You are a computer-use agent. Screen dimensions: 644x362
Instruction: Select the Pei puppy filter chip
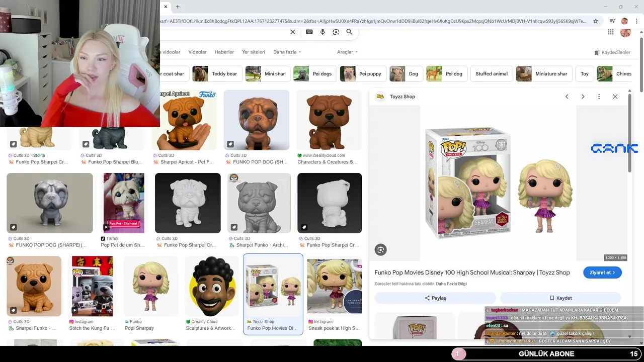(x=363, y=74)
